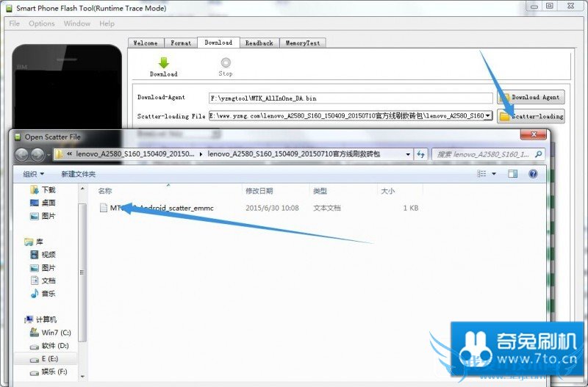The width and height of the screenshot is (588, 387).
Task: Click the 2015/6/30 10:08 date cell
Action: [272, 208]
